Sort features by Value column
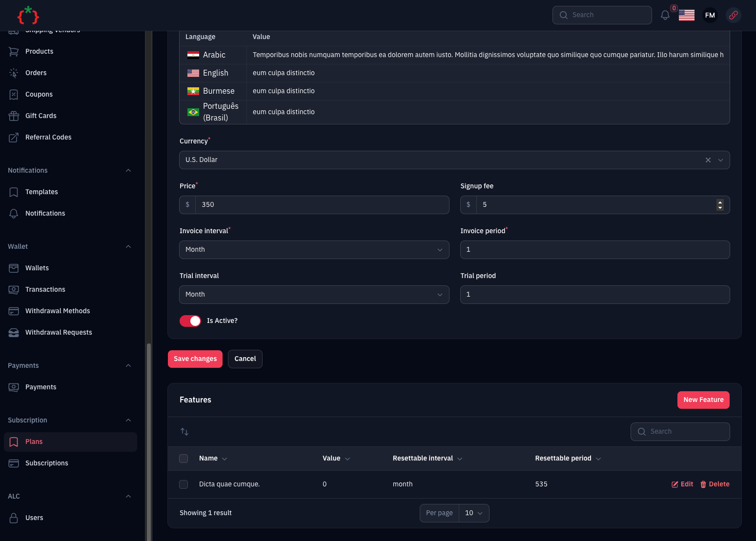Image resolution: width=756 pixels, height=541 pixels. [336, 459]
